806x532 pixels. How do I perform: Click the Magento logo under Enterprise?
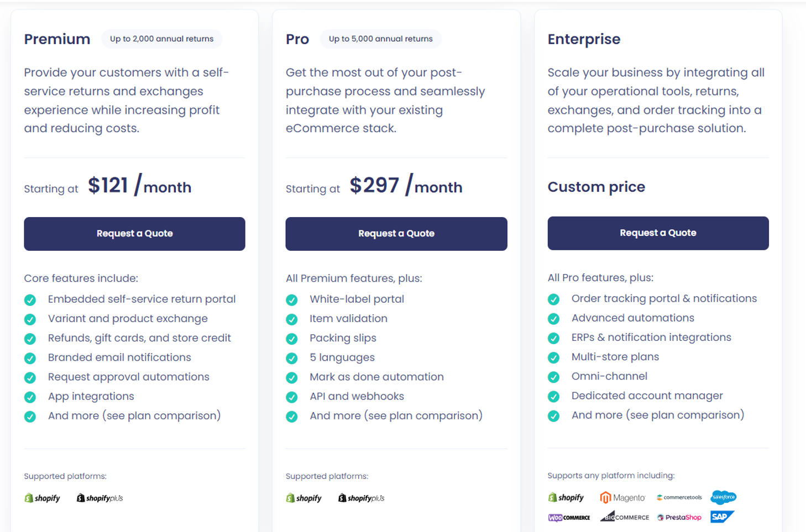[623, 497]
